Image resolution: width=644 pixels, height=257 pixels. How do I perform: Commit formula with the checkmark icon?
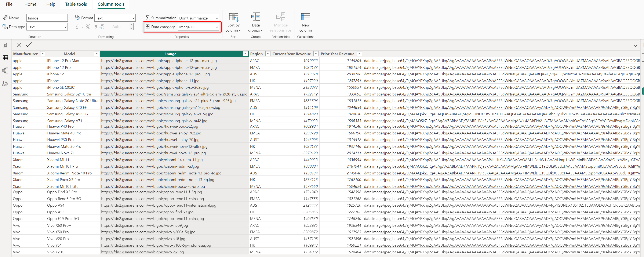coord(29,45)
